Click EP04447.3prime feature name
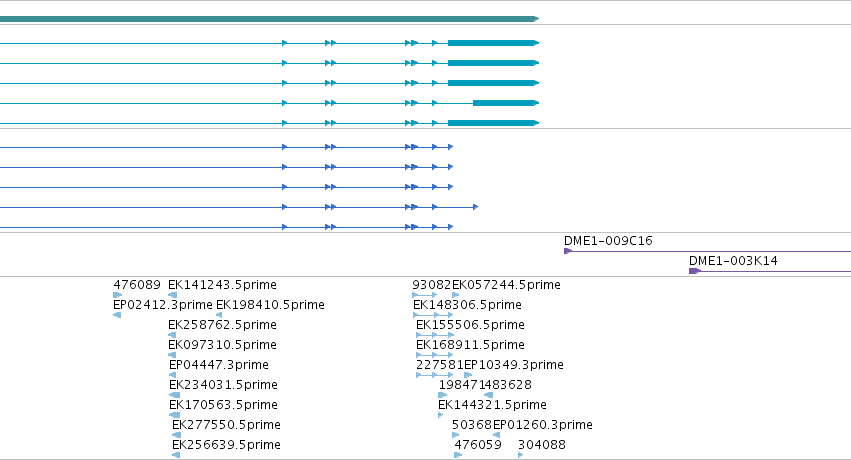The width and height of the screenshot is (851, 460). [219, 365]
